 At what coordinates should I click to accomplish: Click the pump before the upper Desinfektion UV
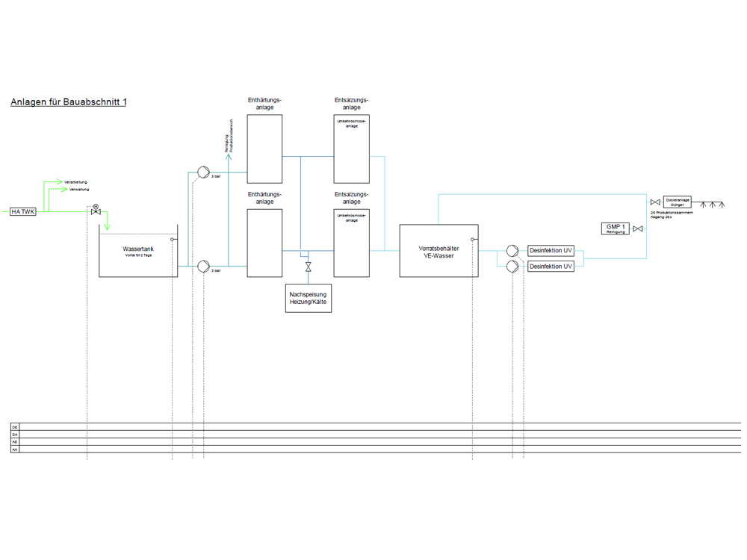pos(512,250)
